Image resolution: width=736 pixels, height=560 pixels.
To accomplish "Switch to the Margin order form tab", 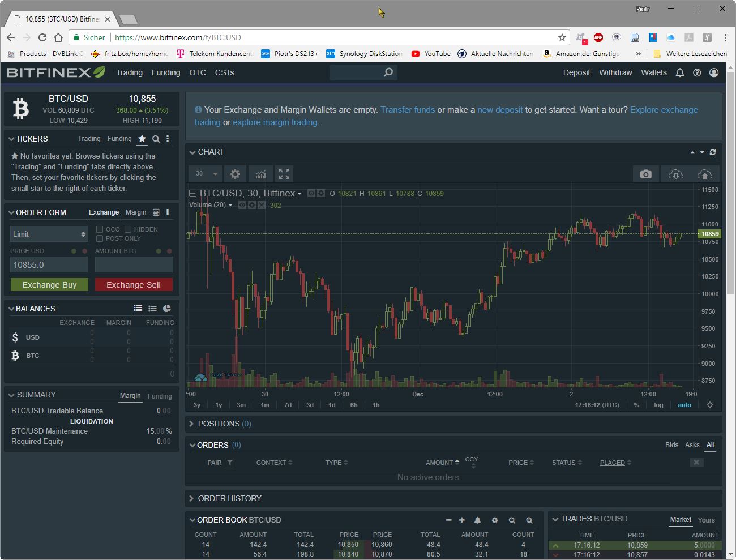I will pos(136,212).
